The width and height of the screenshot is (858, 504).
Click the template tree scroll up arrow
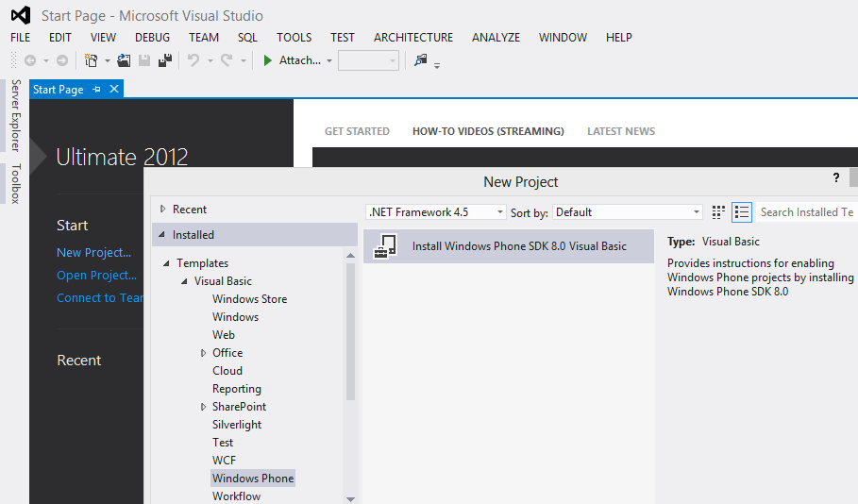click(x=351, y=256)
